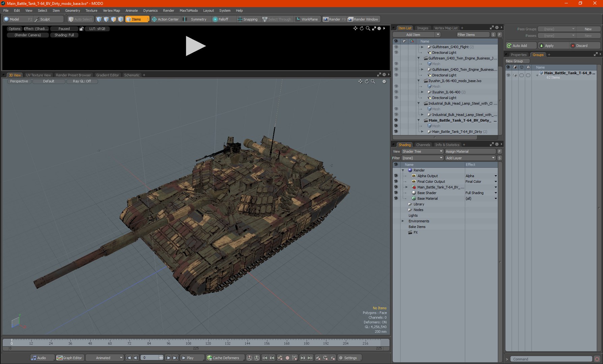The width and height of the screenshot is (603, 364).
Task: Open the Shader Tree view dropdown
Action: (x=422, y=152)
